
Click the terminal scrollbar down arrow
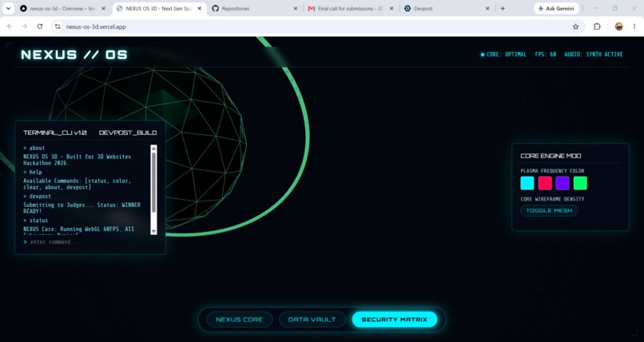[x=153, y=232]
